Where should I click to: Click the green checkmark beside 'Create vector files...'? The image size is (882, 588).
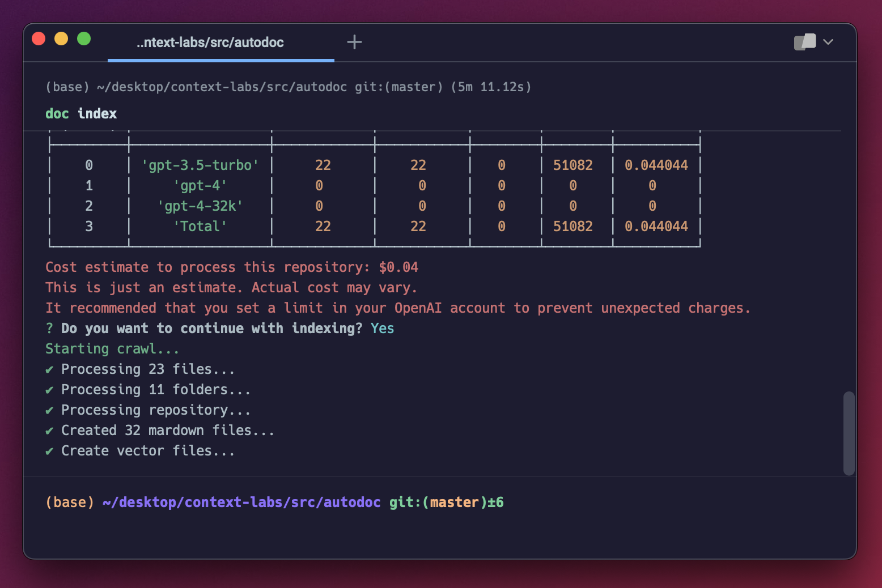click(x=49, y=451)
